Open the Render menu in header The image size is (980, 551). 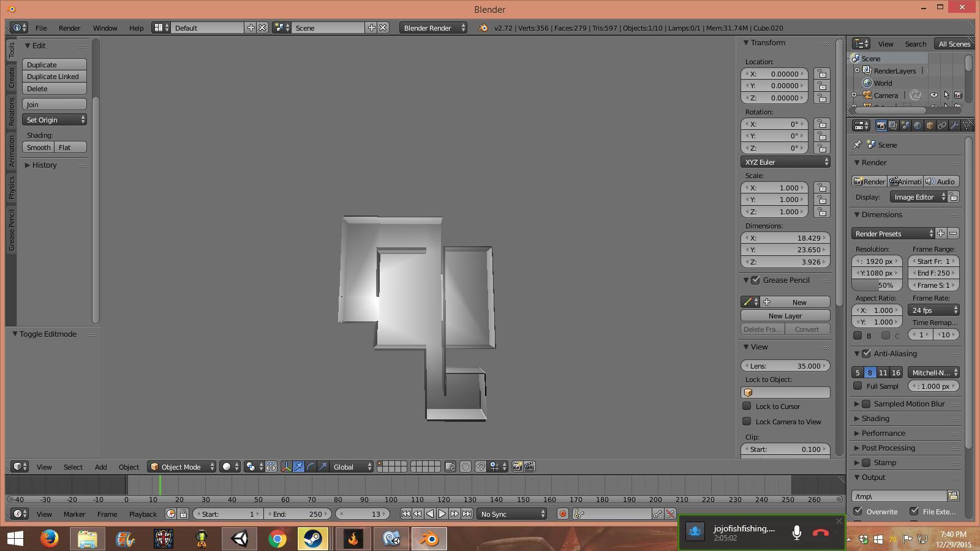click(x=69, y=28)
